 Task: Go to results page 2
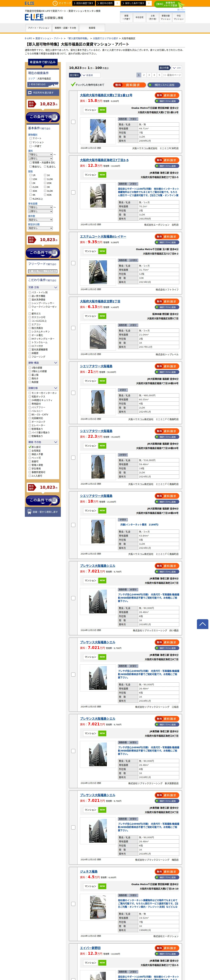click(144, 75)
